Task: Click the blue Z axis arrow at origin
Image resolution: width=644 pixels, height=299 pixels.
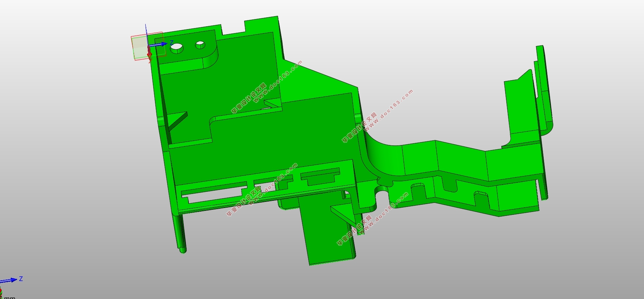Action: coord(157,45)
